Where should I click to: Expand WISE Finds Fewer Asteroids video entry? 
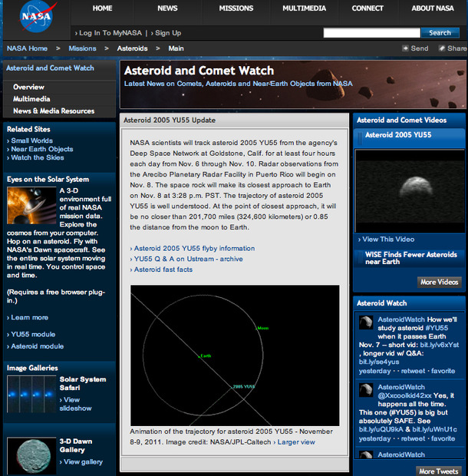point(411,258)
